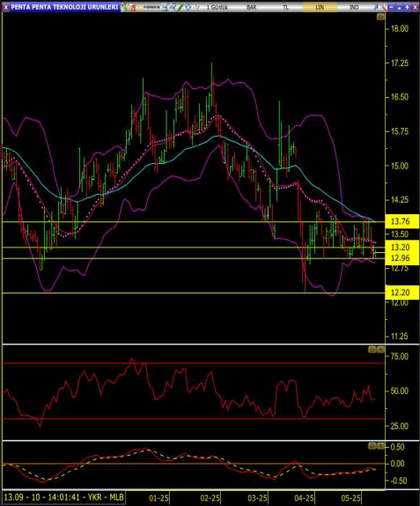Image resolution: width=420 pixels, height=506 pixels.
Task: Click the green pencil drawing tool icon
Action: [180, 7]
